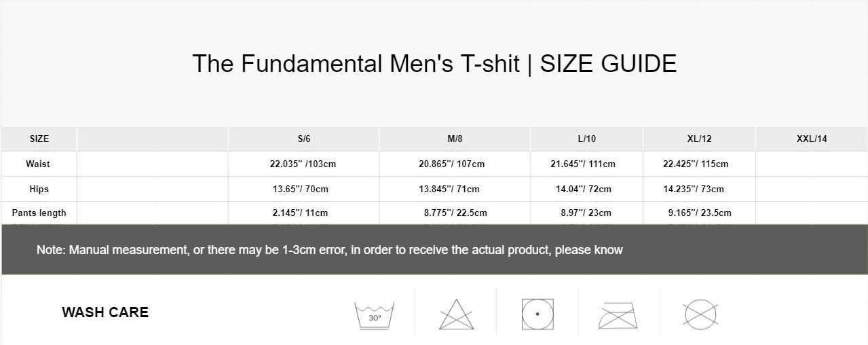868x345 pixels.
Task: Click the do not iron icon
Action: pyautogui.click(x=618, y=316)
